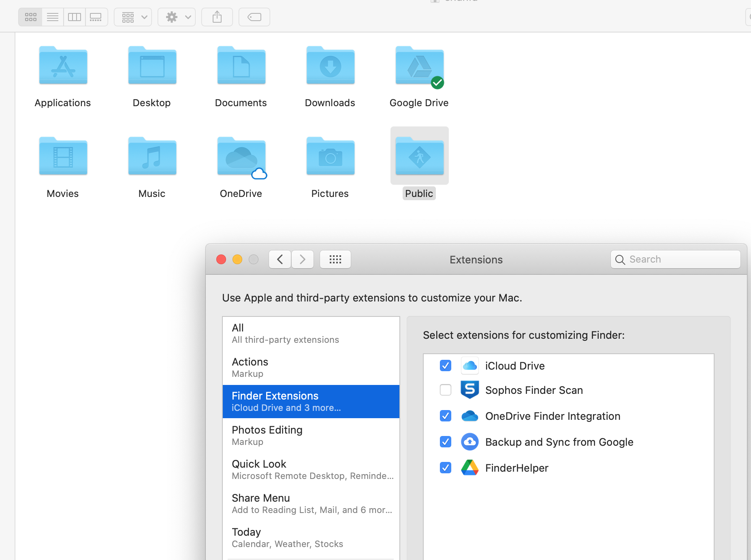Image resolution: width=751 pixels, height=560 pixels.
Task: Open the Finder action gear menu
Action: coord(177,17)
